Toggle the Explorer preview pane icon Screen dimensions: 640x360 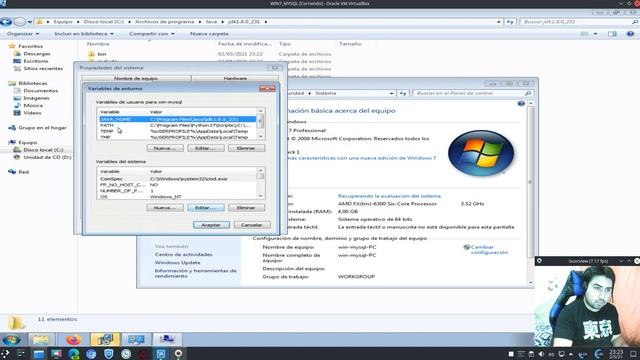pyautogui.click(x=612, y=34)
